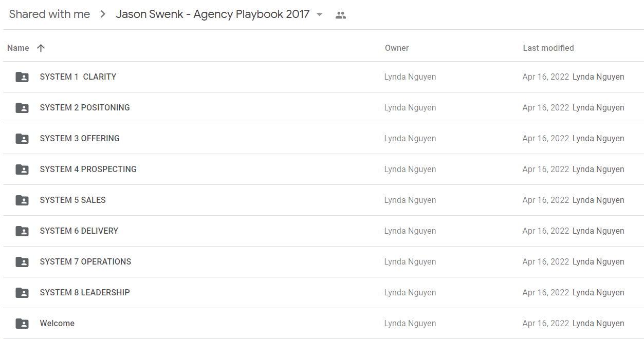Click the folder icon next to SYSTEM 3 OFFERING
This screenshot has width=644, height=339.
(22, 139)
